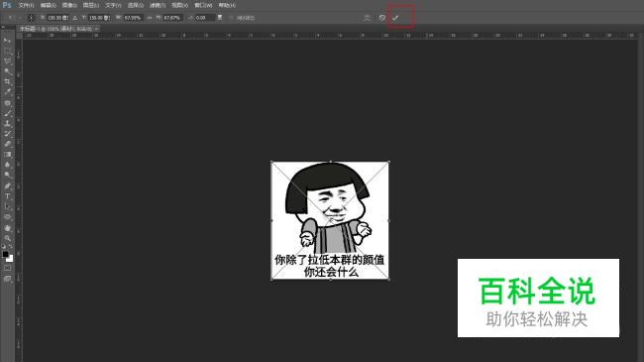Image resolution: width=644 pixels, height=362 pixels.
Task: Click the rotation angle field
Action: tap(205, 18)
